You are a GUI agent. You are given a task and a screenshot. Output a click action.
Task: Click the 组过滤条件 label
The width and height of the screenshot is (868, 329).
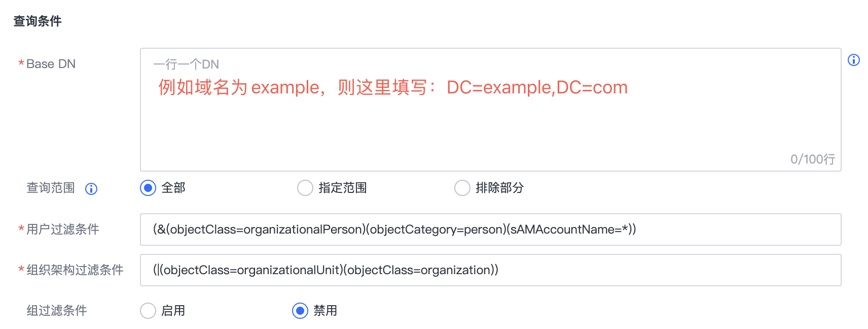point(57,311)
